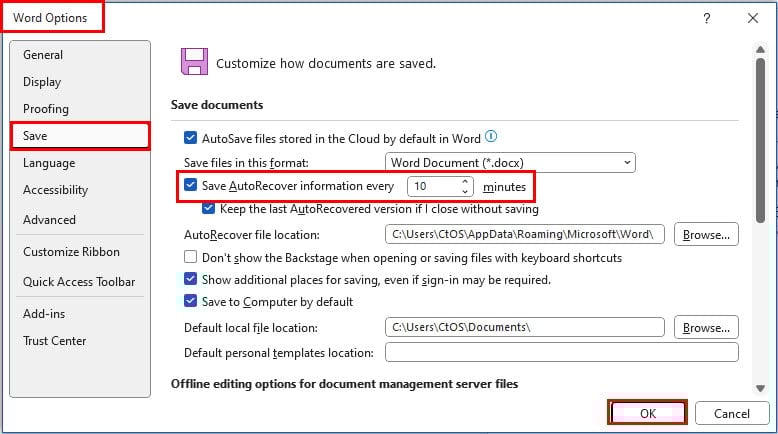The height and width of the screenshot is (434, 778).
Task: Click the Default personal templates location field
Action: (561, 353)
